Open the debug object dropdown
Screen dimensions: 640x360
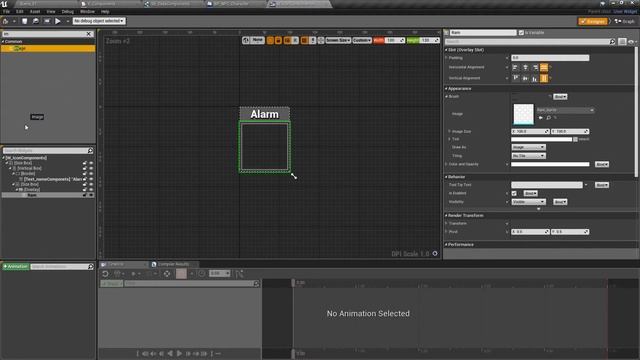point(99,21)
